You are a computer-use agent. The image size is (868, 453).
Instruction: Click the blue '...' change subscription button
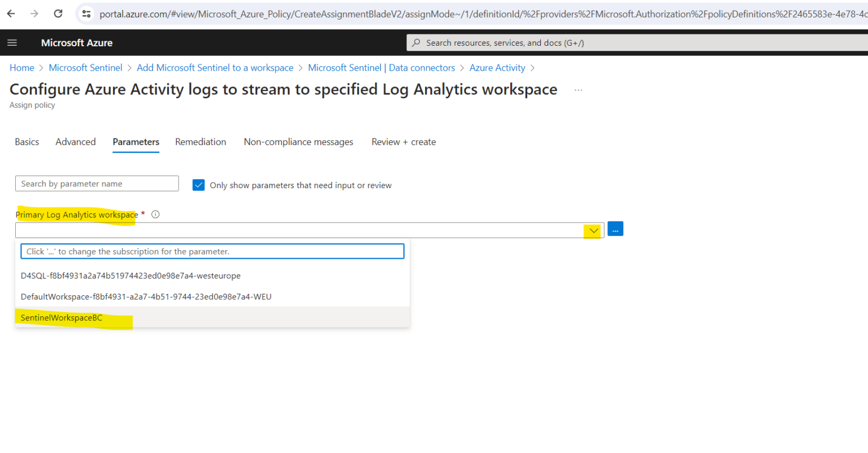pos(615,229)
